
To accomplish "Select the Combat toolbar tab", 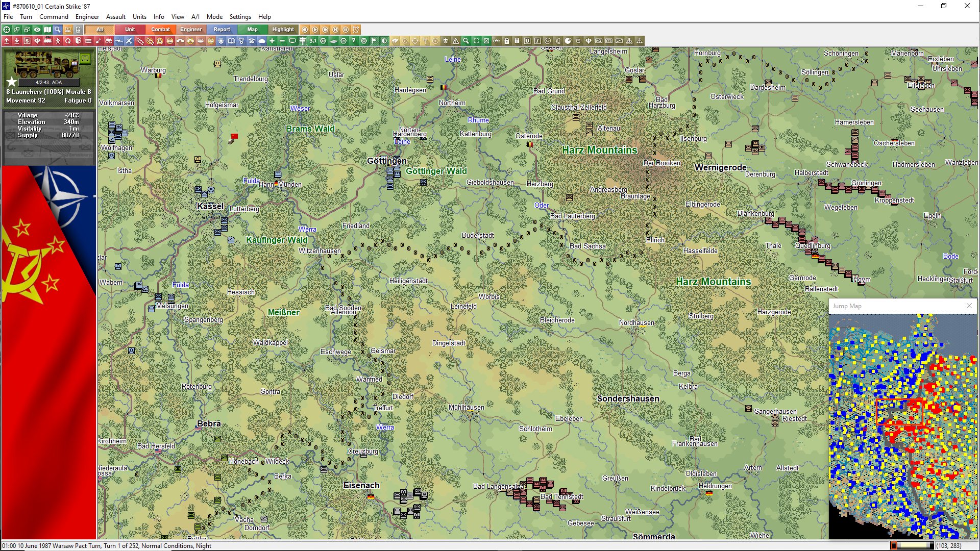I will (x=160, y=30).
